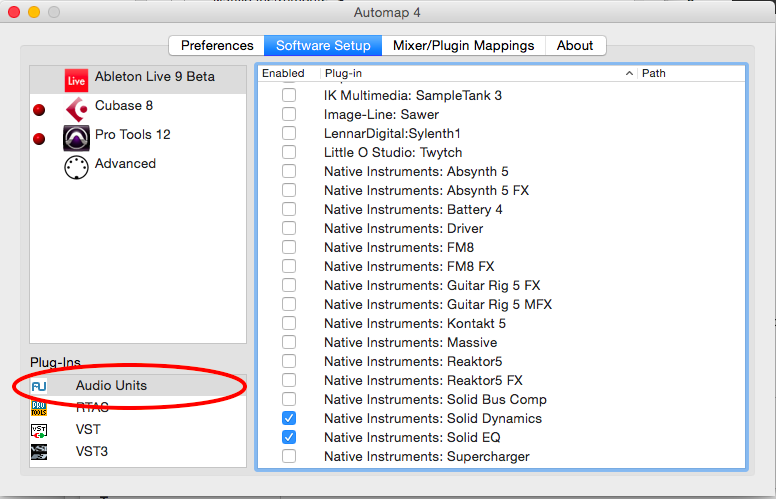Switch to Mixer/Plugin Mappings tab
Screen dimensions: 776x499
pyautogui.click(x=463, y=46)
